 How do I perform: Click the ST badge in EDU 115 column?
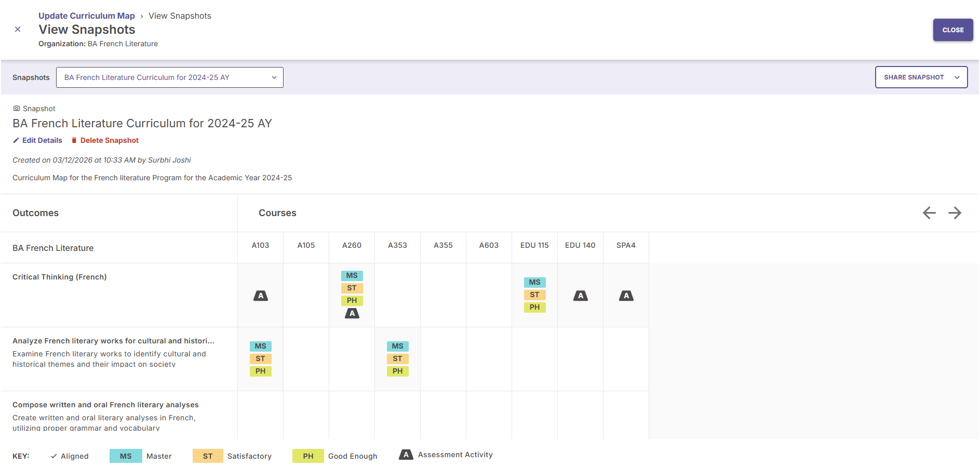(x=535, y=295)
